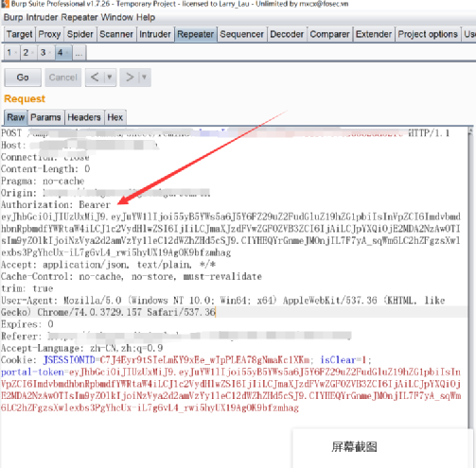Click the Burp Suite title bar icon

(x=5, y=4)
